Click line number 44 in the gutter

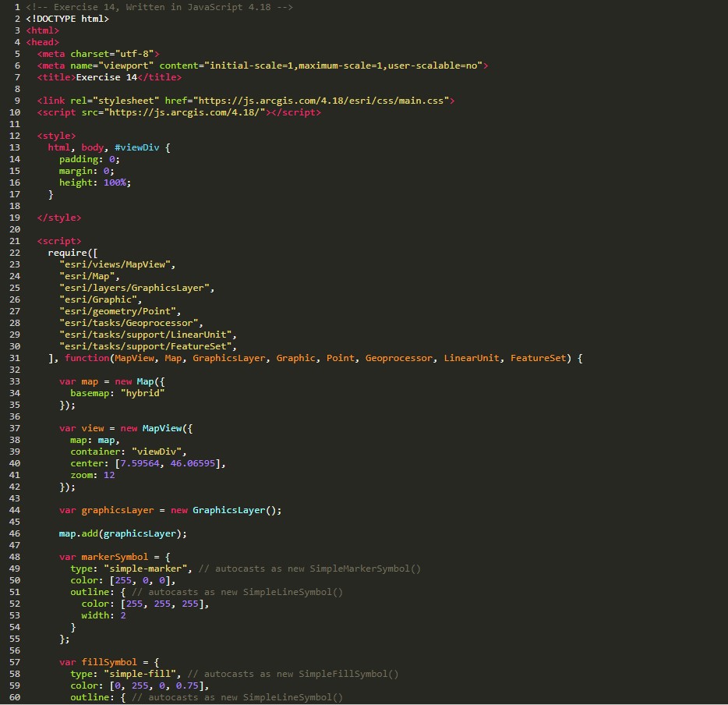click(16, 510)
